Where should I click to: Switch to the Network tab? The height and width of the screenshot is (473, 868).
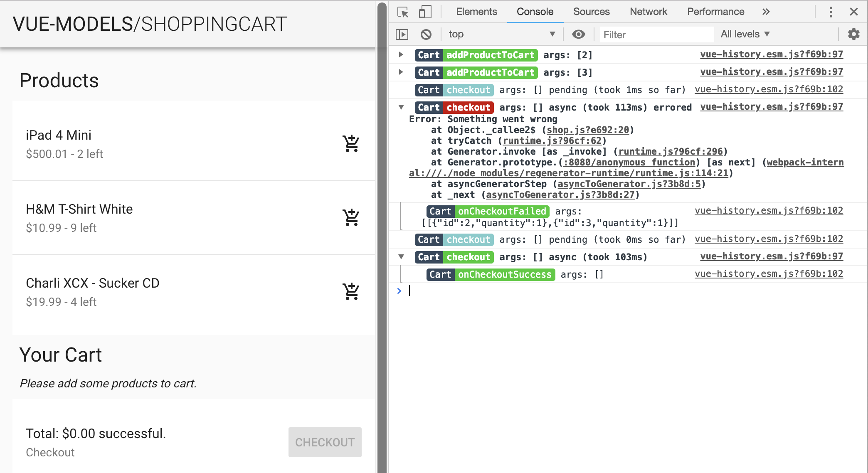(x=648, y=12)
